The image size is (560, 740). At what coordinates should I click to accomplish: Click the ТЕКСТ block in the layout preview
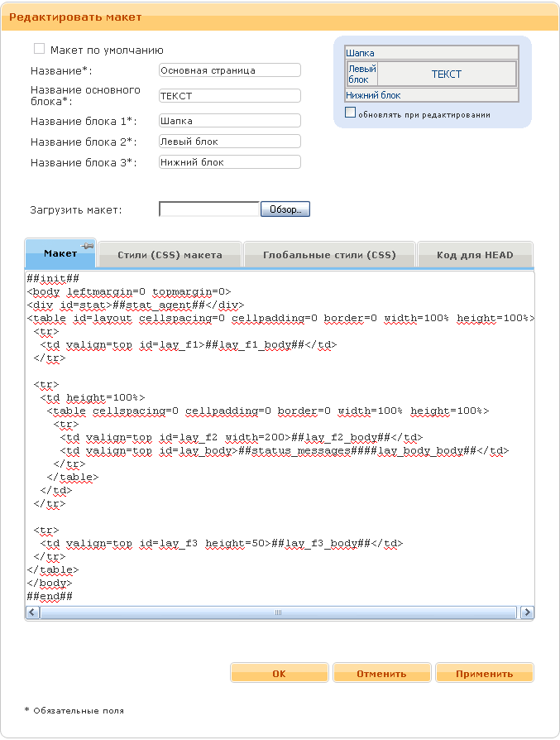coord(447,74)
